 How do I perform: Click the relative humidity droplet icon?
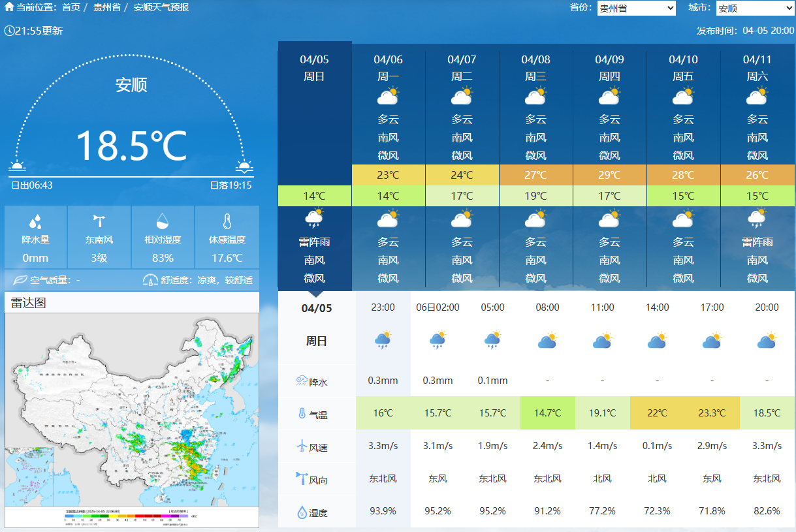[x=163, y=221]
